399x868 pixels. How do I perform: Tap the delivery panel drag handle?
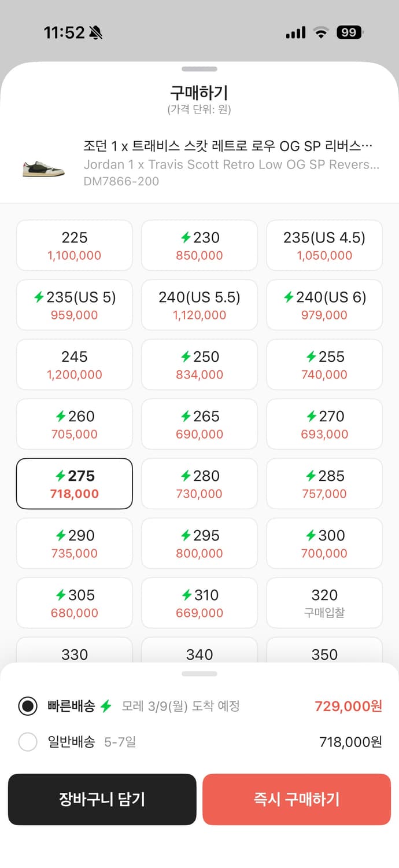[199, 674]
